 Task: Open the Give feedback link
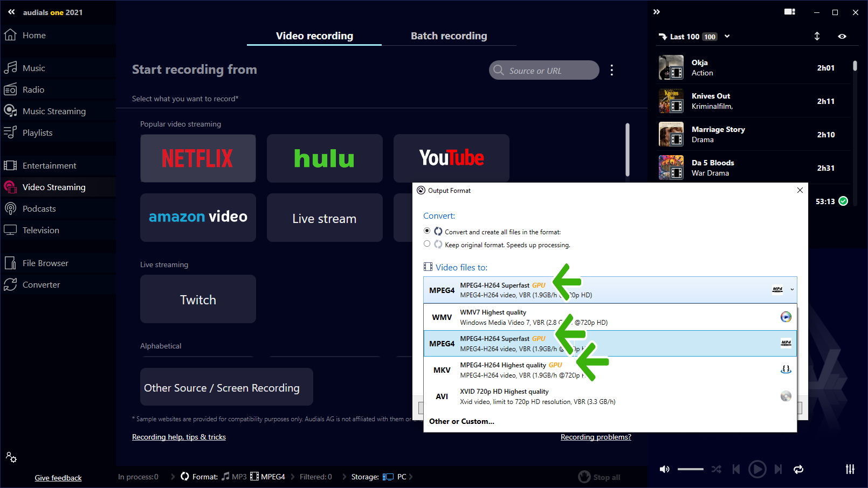click(x=58, y=478)
